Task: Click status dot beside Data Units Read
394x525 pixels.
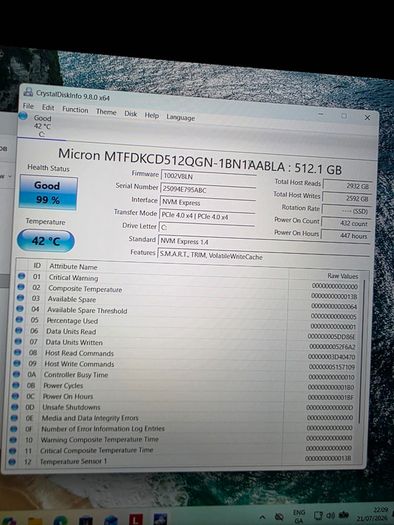Action: click(19, 330)
